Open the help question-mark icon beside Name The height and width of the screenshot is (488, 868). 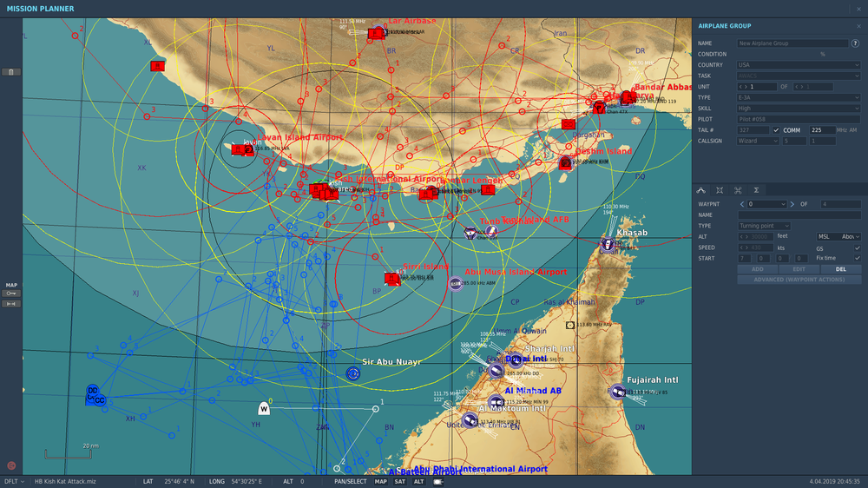[855, 43]
